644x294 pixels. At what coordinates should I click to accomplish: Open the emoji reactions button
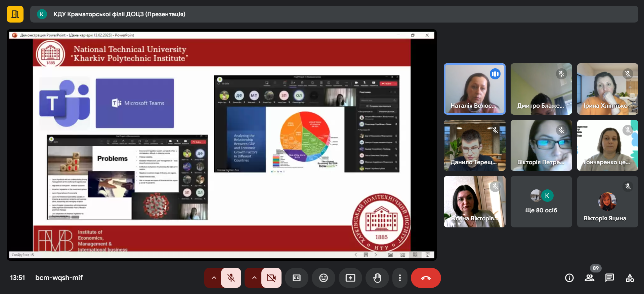(x=324, y=278)
